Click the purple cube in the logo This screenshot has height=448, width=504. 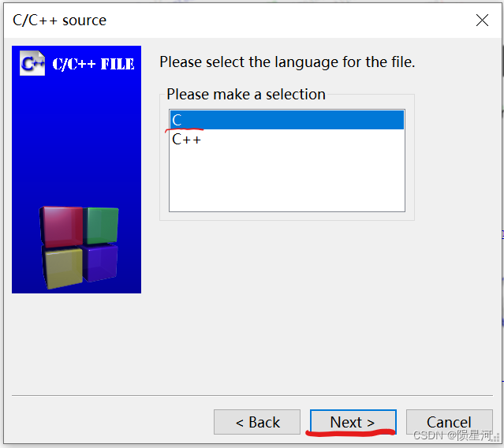coord(100,263)
